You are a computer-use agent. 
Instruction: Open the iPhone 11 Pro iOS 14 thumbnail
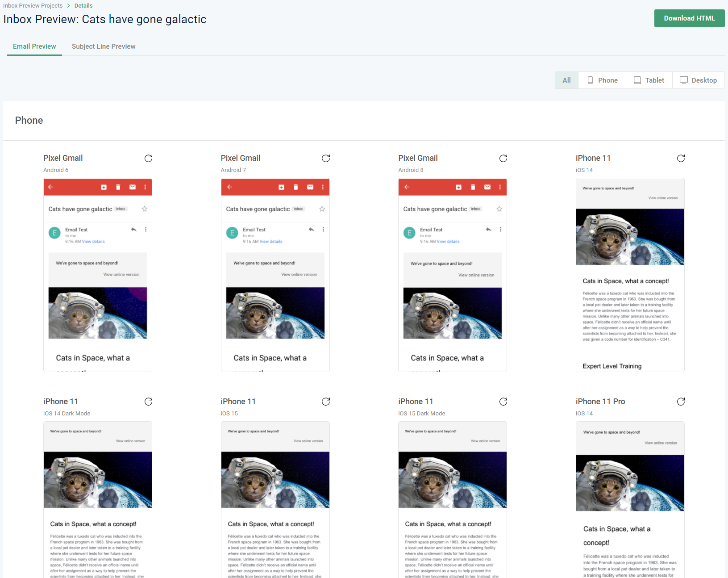[x=630, y=499]
